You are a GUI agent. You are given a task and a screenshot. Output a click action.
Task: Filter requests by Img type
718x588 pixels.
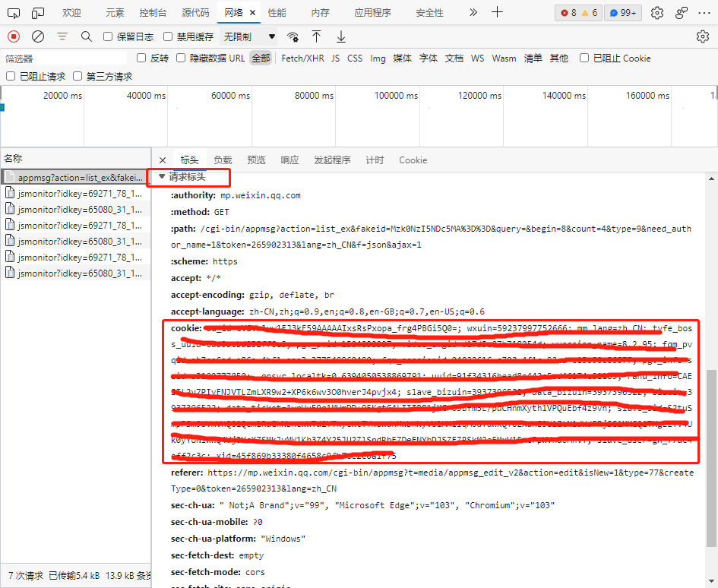click(x=378, y=58)
